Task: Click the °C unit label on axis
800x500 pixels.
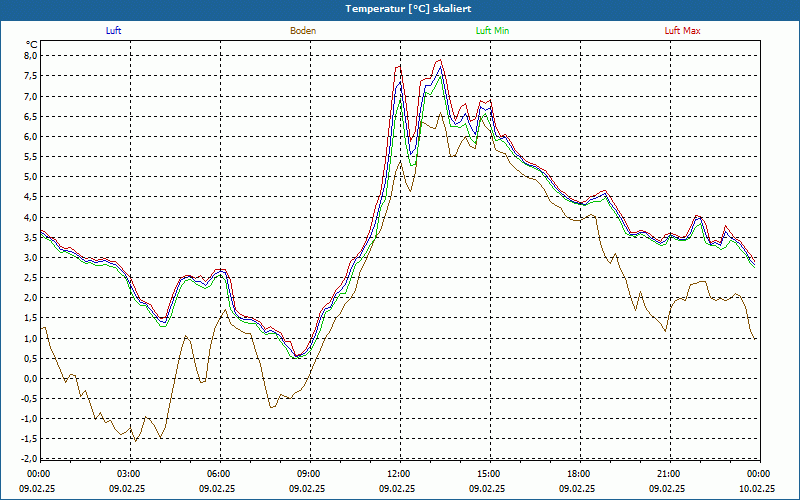Action: coord(32,45)
